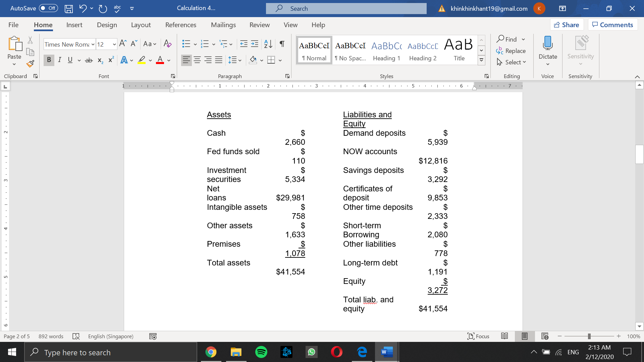Click the Format Painter icon
The height and width of the screenshot is (362, 644).
click(30, 64)
